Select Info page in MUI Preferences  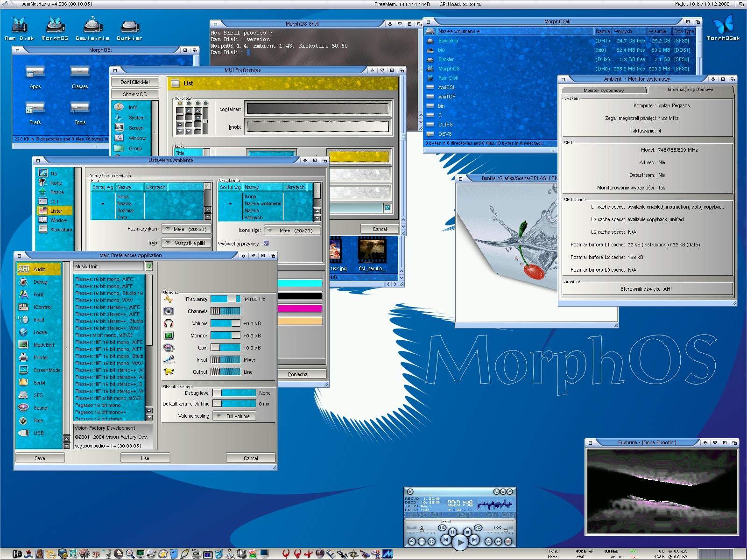click(x=132, y=107)
